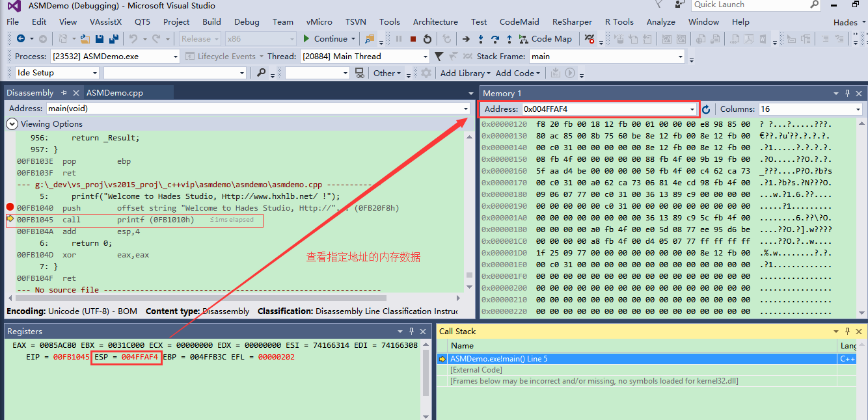Open the Columns dropdown in Memory window
Viewport: 868px width, 420px height.
click(858, 109)
